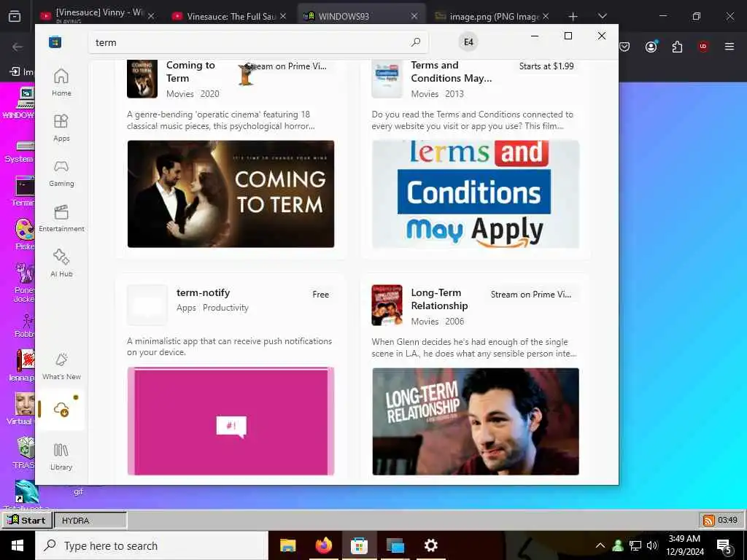Open System desktop icon in Windows93
This screenshot has height=560, width=747.
pyautogui.click(x=20, y=152)
